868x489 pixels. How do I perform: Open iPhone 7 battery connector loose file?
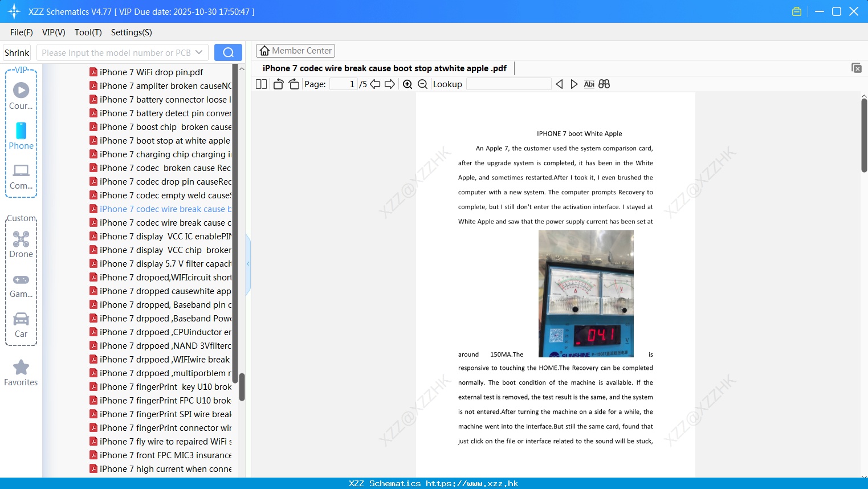click(x=160, y=99)
